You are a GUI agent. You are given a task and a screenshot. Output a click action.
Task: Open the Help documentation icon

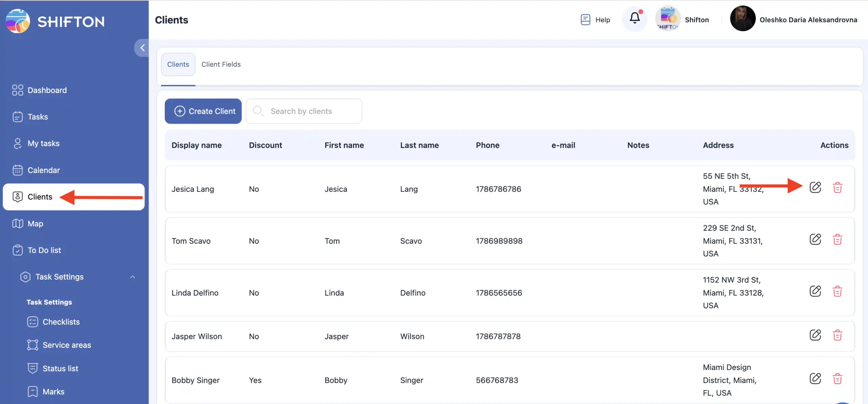point(585,20)
